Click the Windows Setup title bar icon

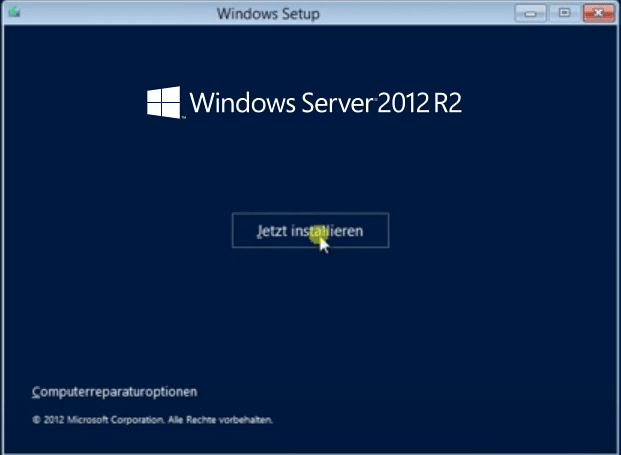pyautogui.click(x=15, y=12)
